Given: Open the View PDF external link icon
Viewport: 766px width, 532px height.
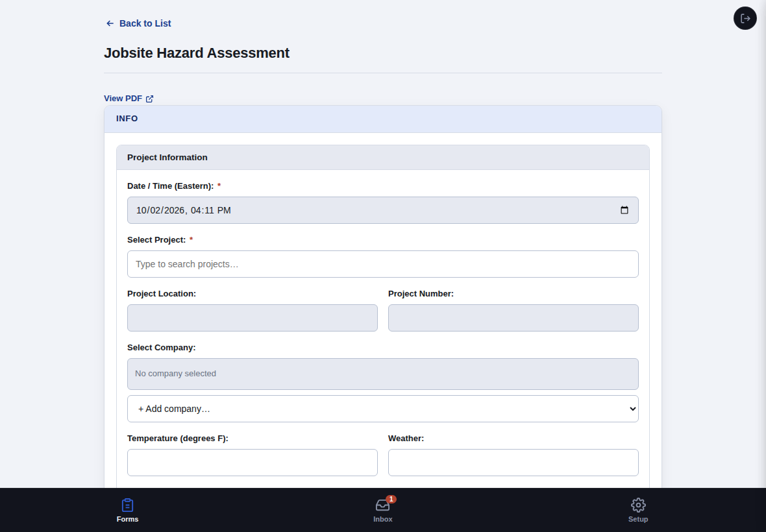Looking at the screenshot, I should click(x=149, y=99).
